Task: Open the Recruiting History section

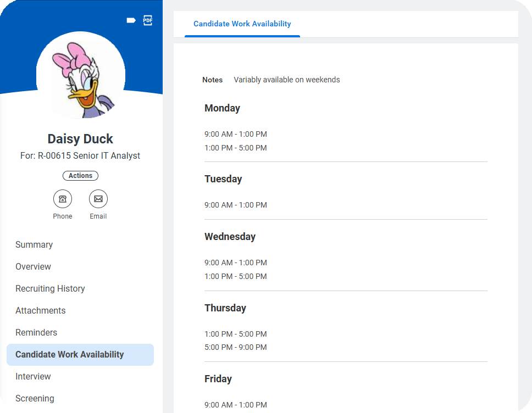Action: 50,288
